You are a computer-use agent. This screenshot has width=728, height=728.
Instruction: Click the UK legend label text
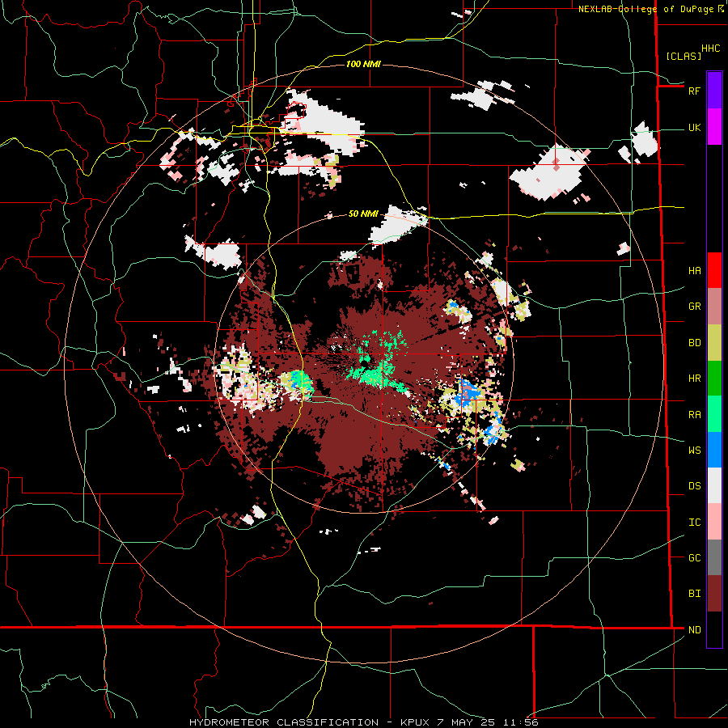click(694, 127)
